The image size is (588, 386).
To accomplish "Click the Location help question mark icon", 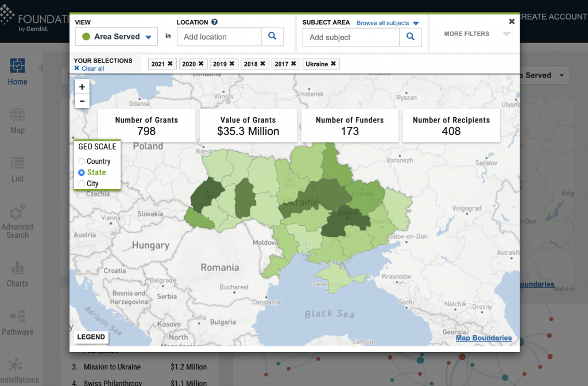I will click(x=215, y=22).
